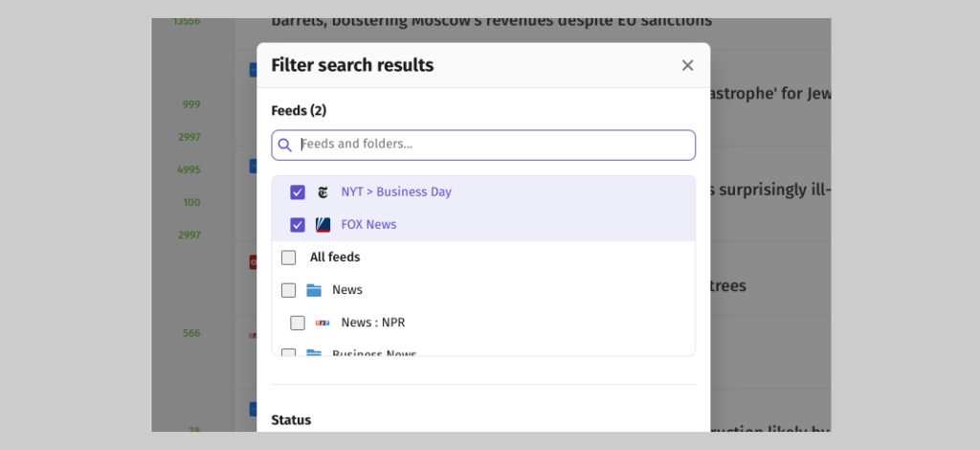Select the News : NPR feed label
Image resolution: width=980 pixels, height=450 pixels.
point(373,323)
